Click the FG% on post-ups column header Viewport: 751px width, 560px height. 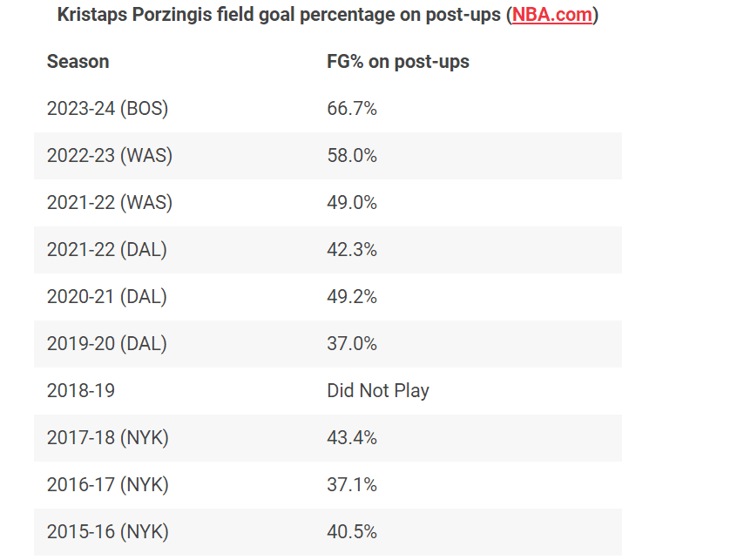(398, 62)
